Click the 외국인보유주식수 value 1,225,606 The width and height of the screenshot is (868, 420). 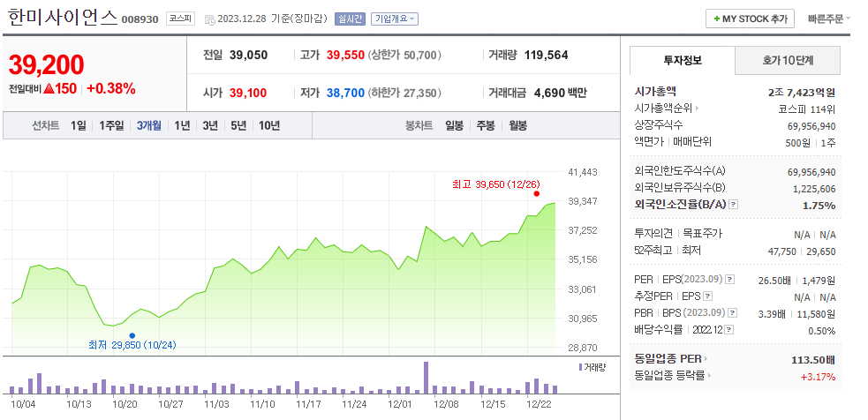pos(814,189)
